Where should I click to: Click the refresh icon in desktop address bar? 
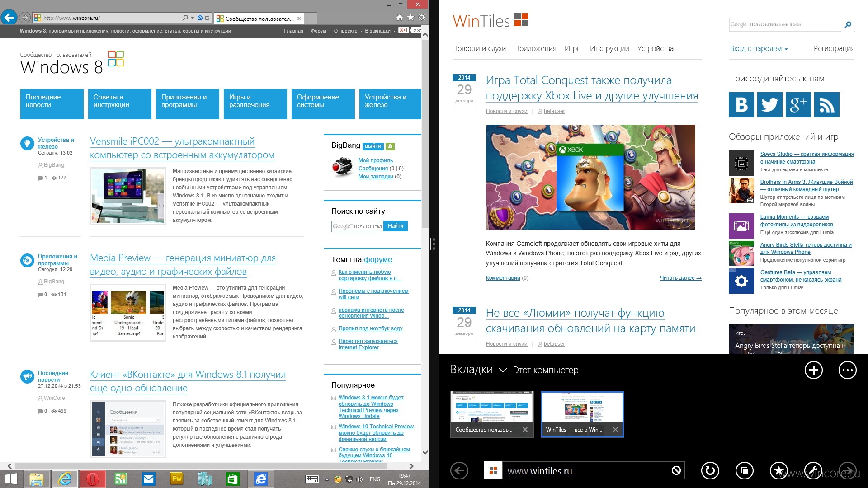pyautogui.click(x=207, y=18)
